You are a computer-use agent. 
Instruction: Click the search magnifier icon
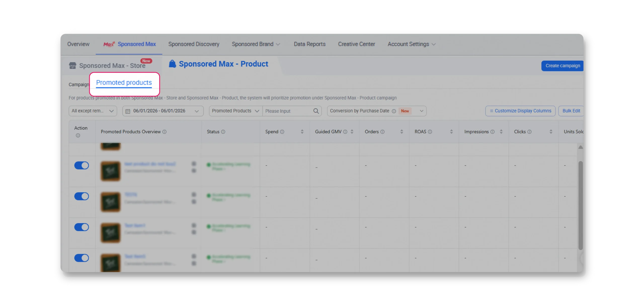tap(316, 111)
